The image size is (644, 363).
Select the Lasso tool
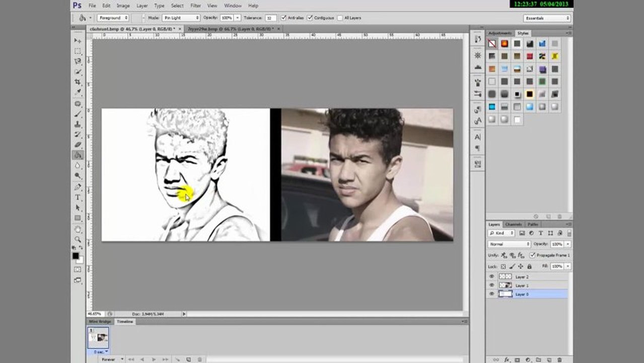(78, 61)
